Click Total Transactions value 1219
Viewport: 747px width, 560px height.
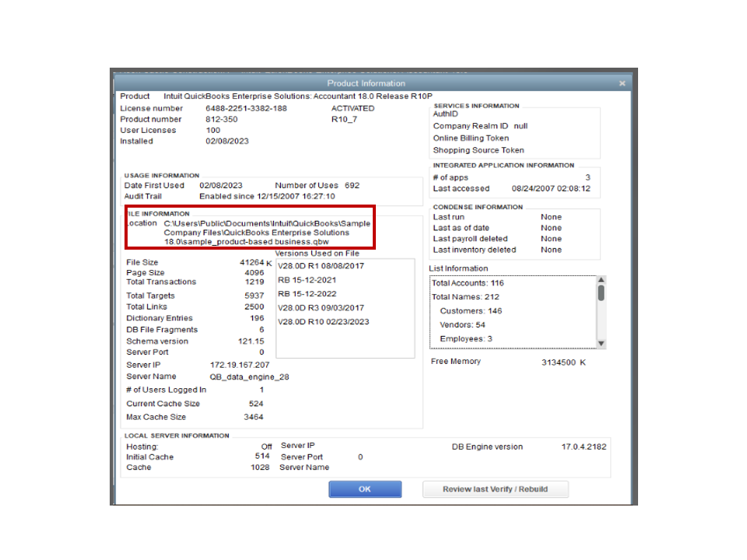coord(254,282)
